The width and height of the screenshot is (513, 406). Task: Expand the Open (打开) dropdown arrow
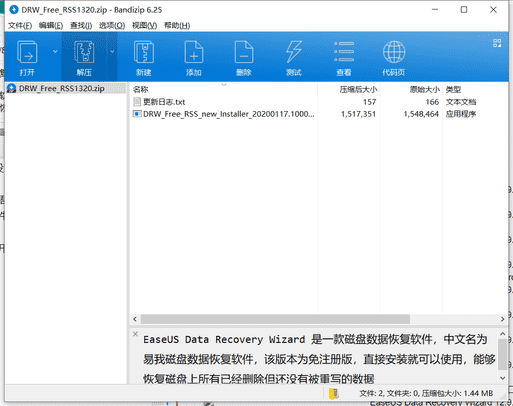tap(55, 51)
